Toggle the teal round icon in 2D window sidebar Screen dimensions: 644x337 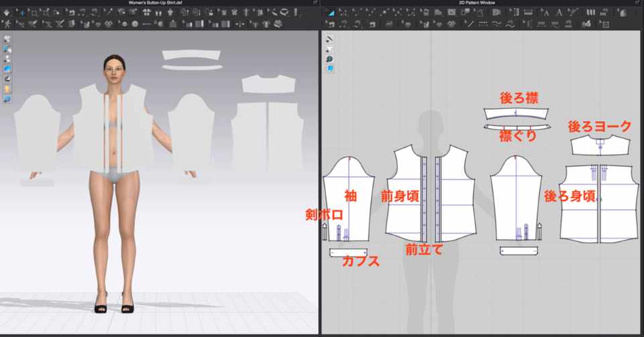(x=329, y=60)
